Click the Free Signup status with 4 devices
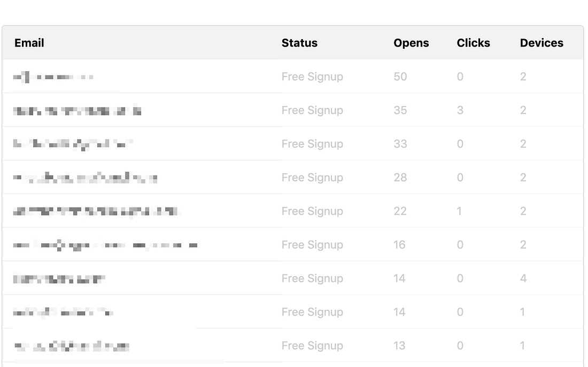This screenshot has height=367, width=588. (312, 278)
